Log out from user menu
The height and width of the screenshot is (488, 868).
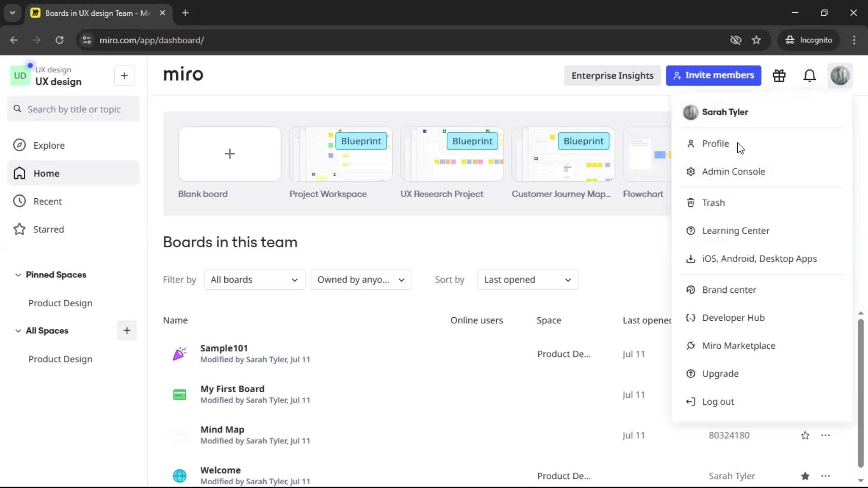[x=762, y=402]
